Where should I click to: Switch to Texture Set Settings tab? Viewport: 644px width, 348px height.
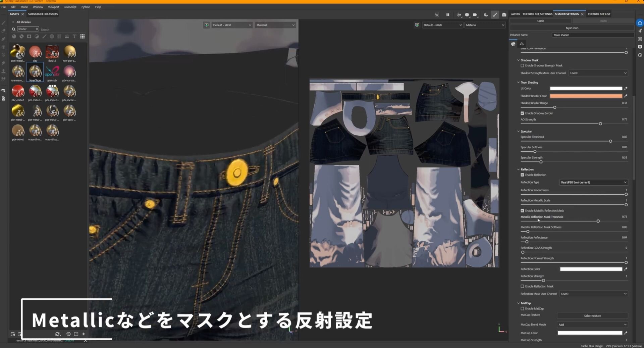(537, 14)
